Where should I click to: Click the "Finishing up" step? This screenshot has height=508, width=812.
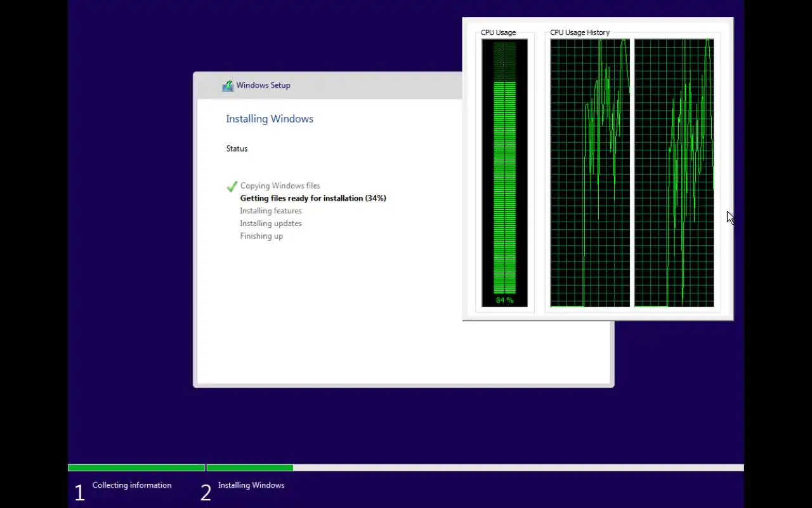[261, 236]
